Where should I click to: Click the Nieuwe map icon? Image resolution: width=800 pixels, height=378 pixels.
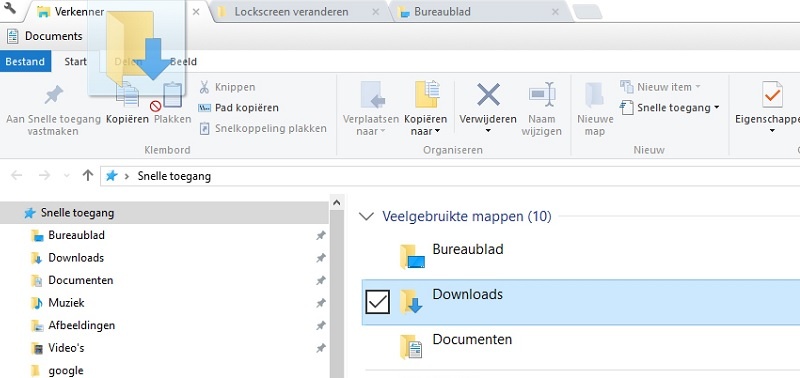[594, 95]
